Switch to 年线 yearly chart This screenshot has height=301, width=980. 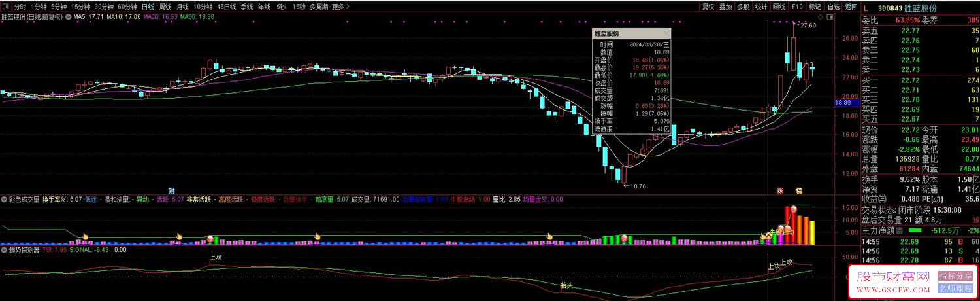click(x=264, y=7)
